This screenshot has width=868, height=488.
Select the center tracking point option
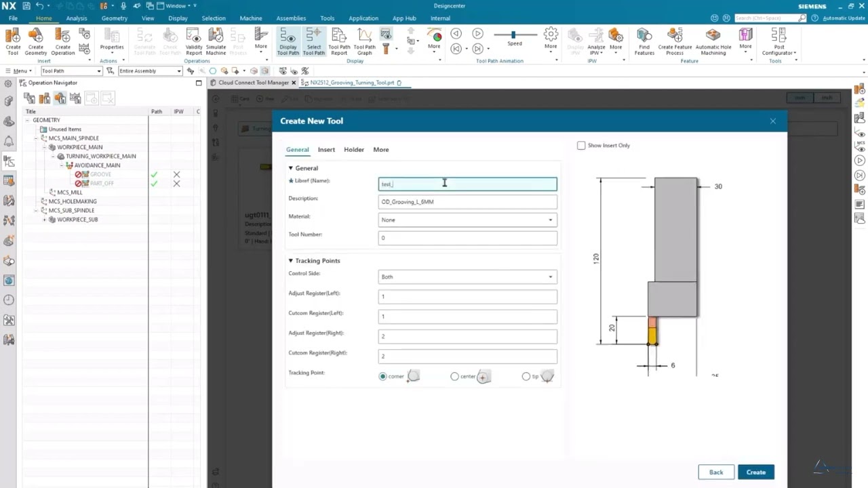pyautogui.click(x=454, y=376)
